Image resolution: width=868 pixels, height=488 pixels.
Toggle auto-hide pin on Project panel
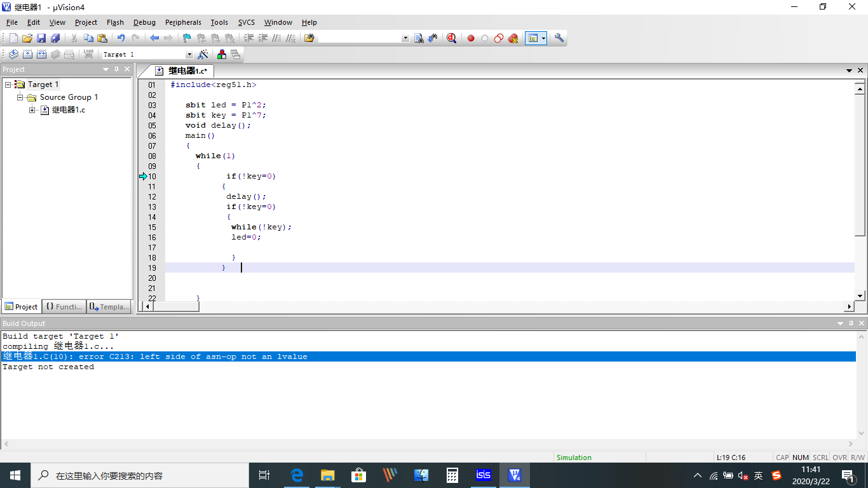point(116,69)
